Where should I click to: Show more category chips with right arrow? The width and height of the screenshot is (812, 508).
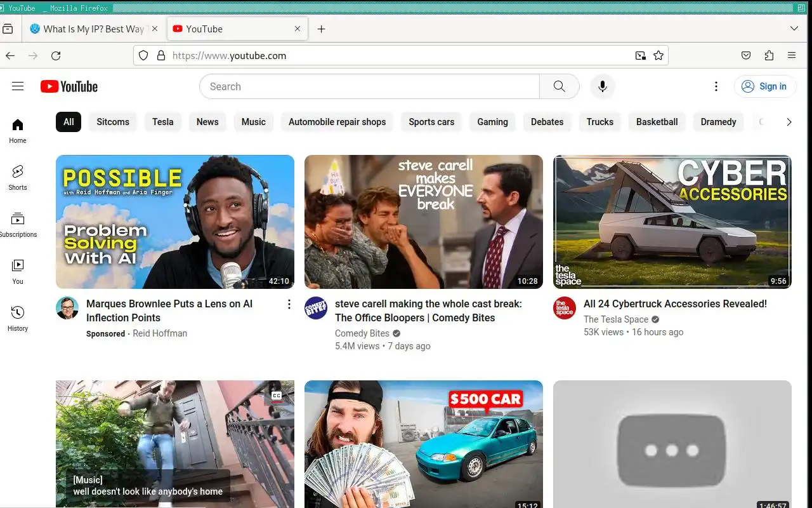pyautogui.click(x=789, y=122)
